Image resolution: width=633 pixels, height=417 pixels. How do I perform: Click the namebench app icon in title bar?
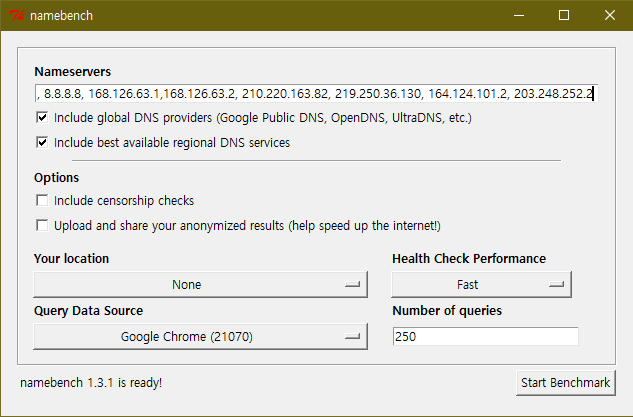click(17, 15)
